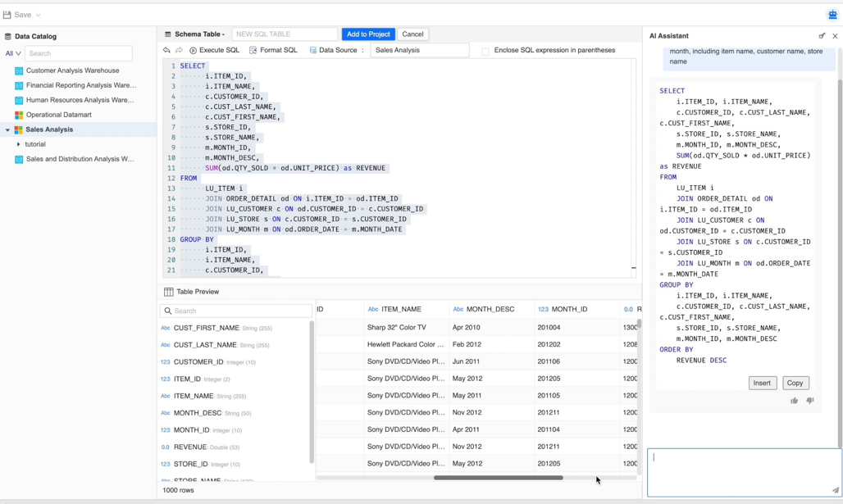The image size is (843, 504).
Task: Click the preview table vertical scrollbar
Action: (640, 324)
